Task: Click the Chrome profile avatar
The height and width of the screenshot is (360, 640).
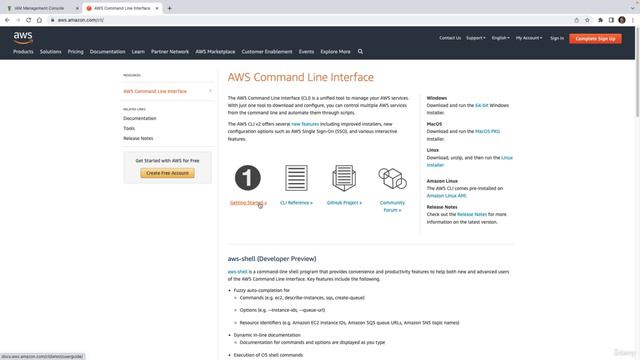Action: pos(622,20)
